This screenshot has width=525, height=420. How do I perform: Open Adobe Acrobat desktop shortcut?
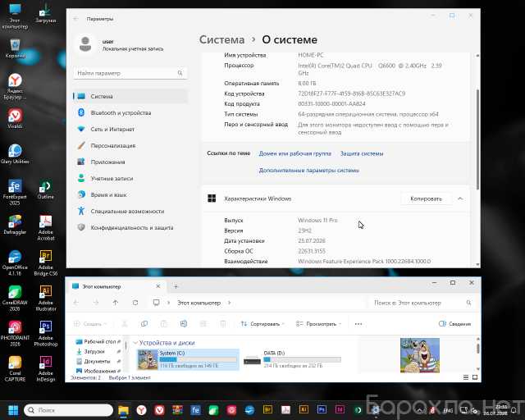click(46, 227)
